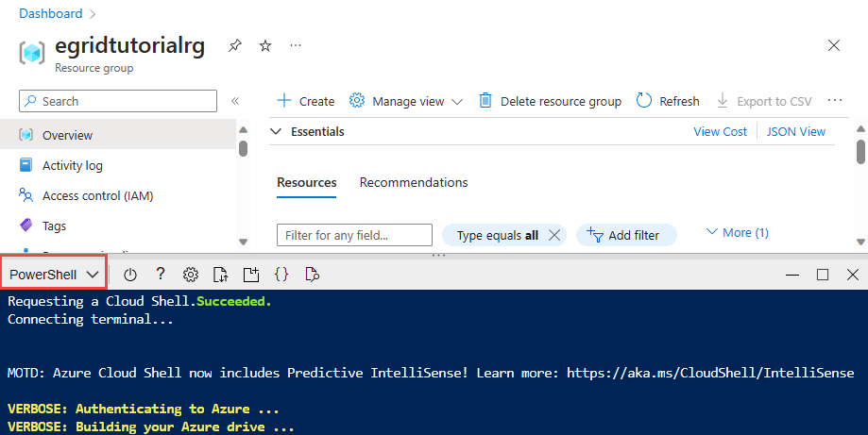This screenshot has width=868, height=435.
Task: Close the Cloud Shell pane
Action: [853, 275]
